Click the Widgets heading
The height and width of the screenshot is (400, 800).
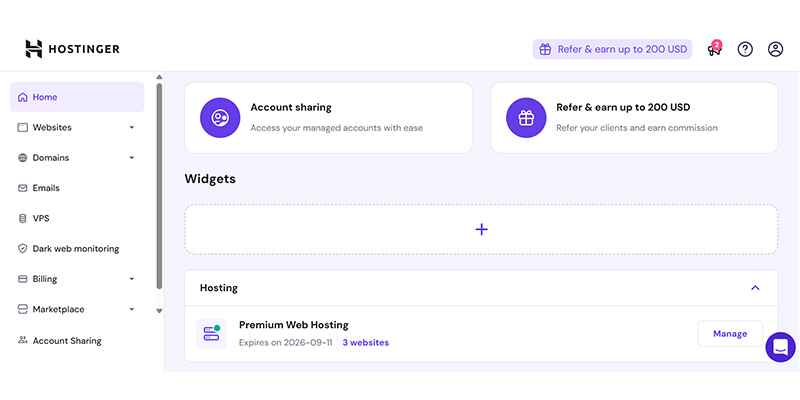210,179
